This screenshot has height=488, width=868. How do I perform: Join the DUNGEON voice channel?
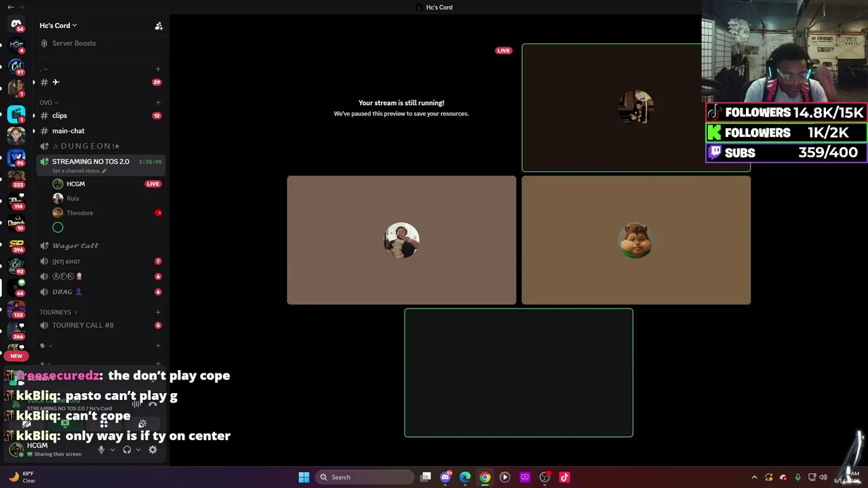pyautogui.click(x=102, y=146)
